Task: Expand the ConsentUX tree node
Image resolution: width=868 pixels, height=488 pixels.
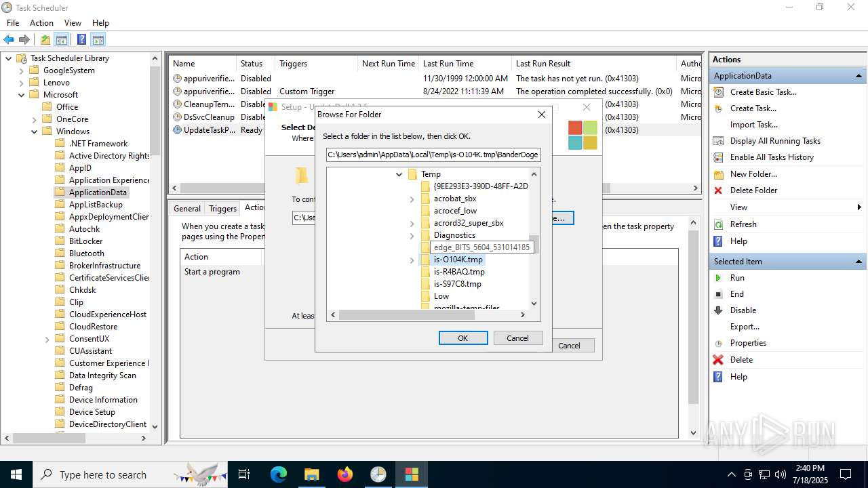Action: pyautogui.click(x=47, y=339)
